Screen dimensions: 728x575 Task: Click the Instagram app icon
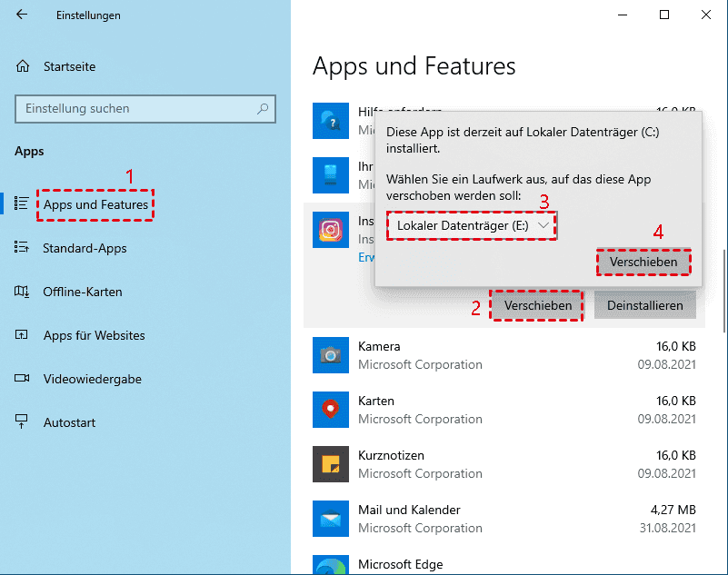[x=330, y=230]
